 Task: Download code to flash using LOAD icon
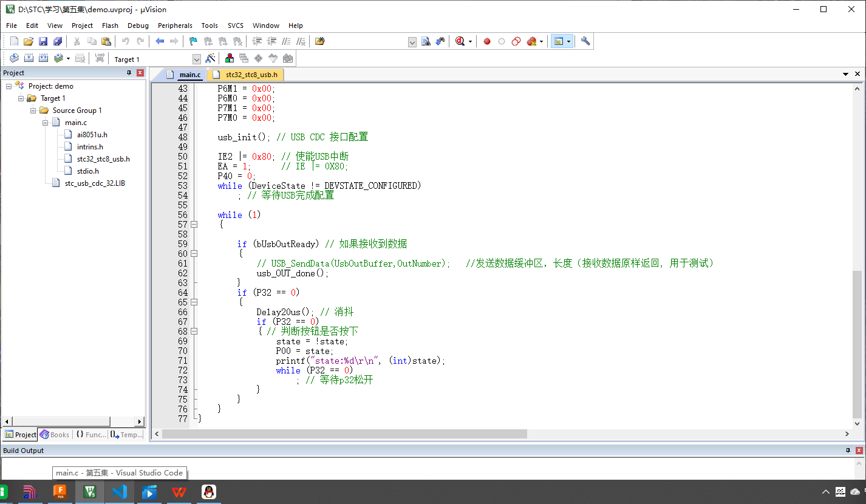pyautogui.click(x=99, y=58)
